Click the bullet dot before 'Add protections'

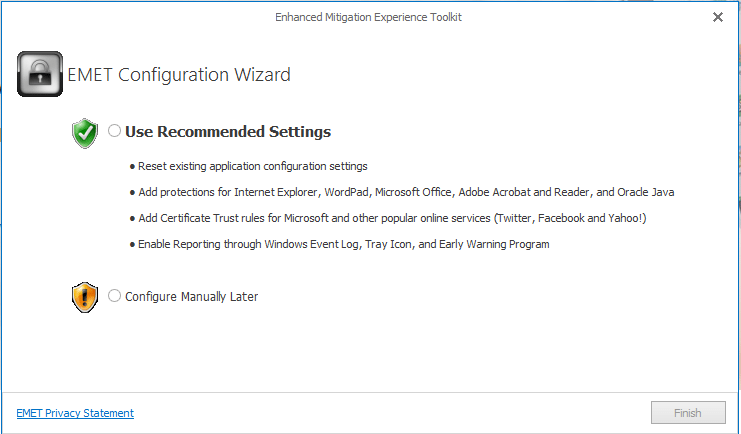(x=133, y=192)
